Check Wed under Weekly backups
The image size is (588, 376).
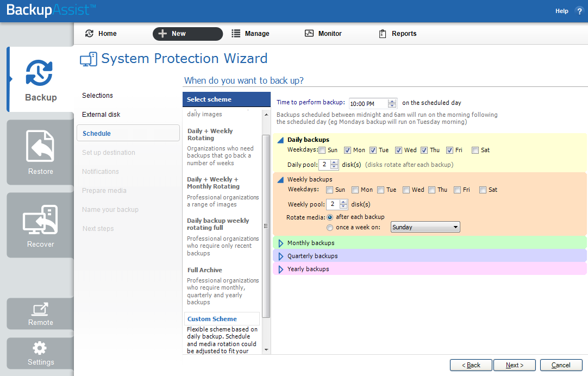coord(406,190)
